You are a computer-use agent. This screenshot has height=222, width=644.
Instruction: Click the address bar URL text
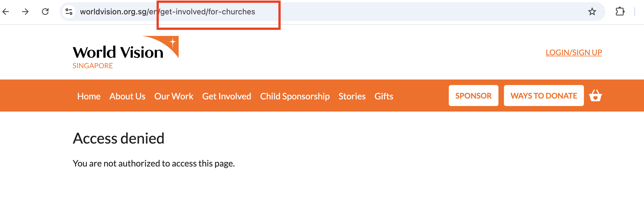click(x=167, y=12)
